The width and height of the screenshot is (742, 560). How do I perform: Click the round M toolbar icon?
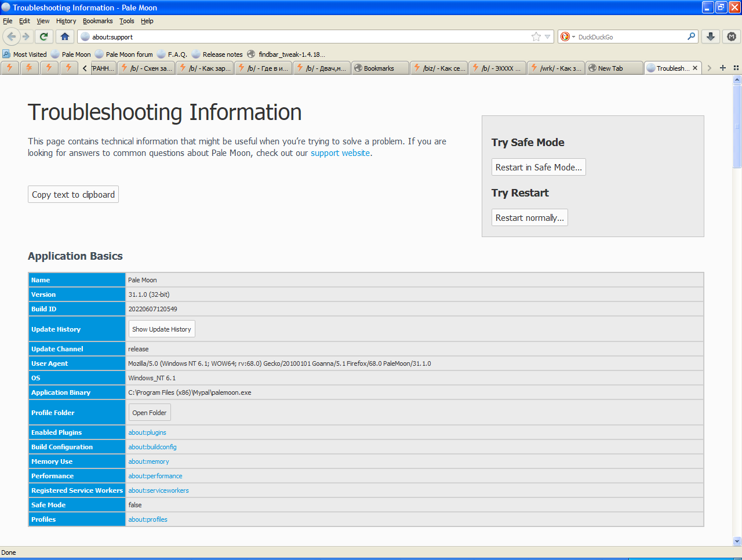(x=732, y=37)
